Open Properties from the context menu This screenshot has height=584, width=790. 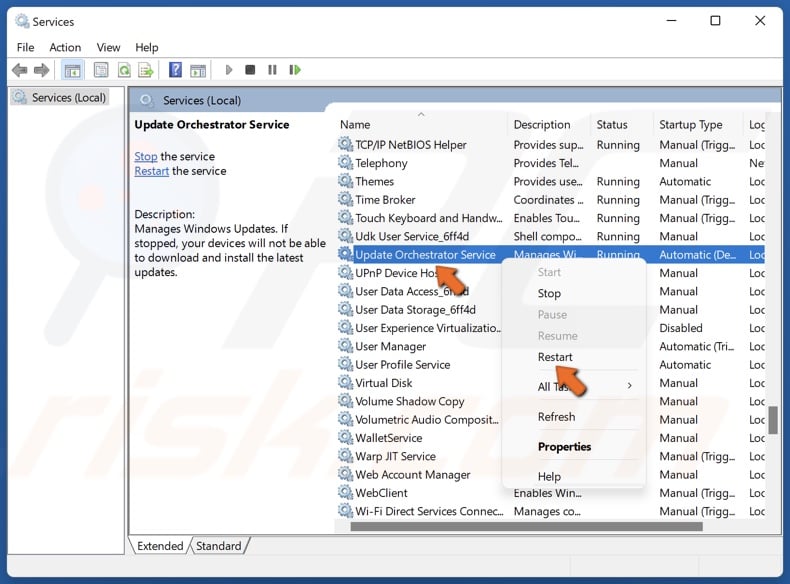(x=564, y=446)
